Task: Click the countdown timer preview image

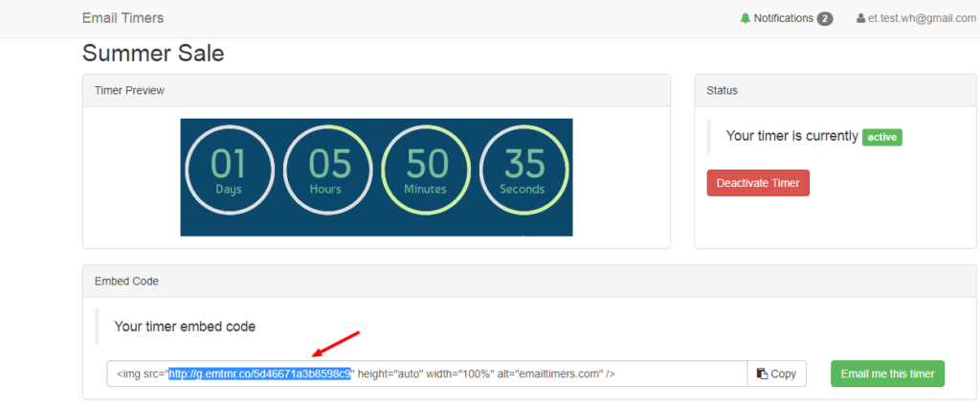Action: [x=376, y=177]
